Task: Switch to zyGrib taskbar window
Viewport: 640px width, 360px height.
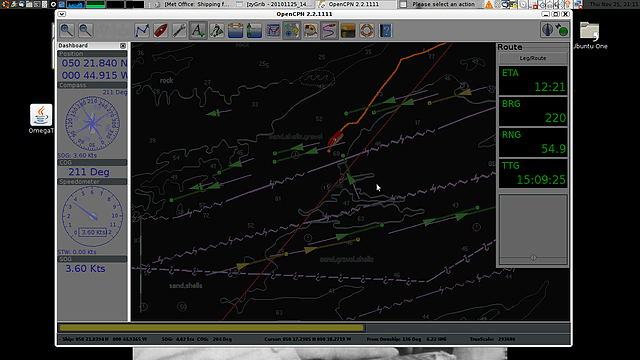Action: (275, 4)
